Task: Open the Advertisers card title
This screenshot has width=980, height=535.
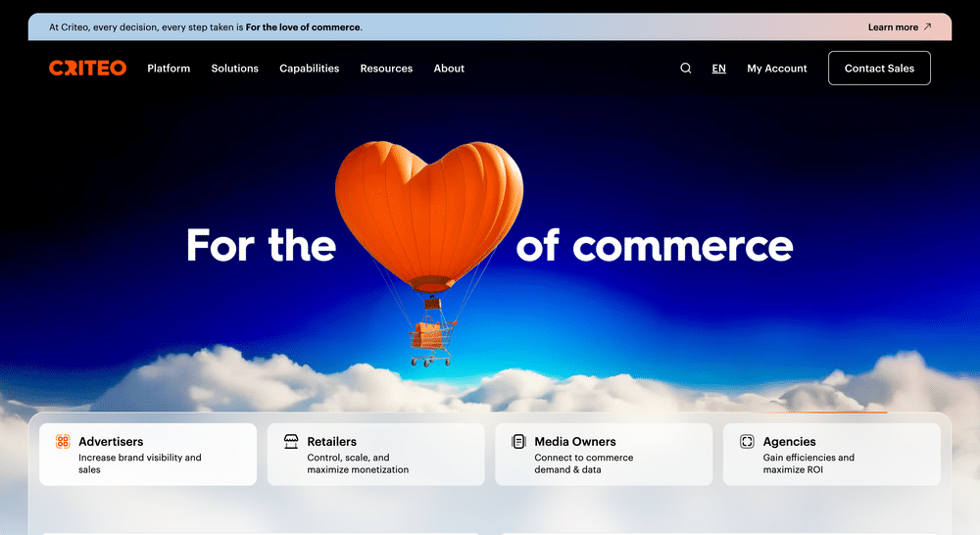Action: (111, 441)
